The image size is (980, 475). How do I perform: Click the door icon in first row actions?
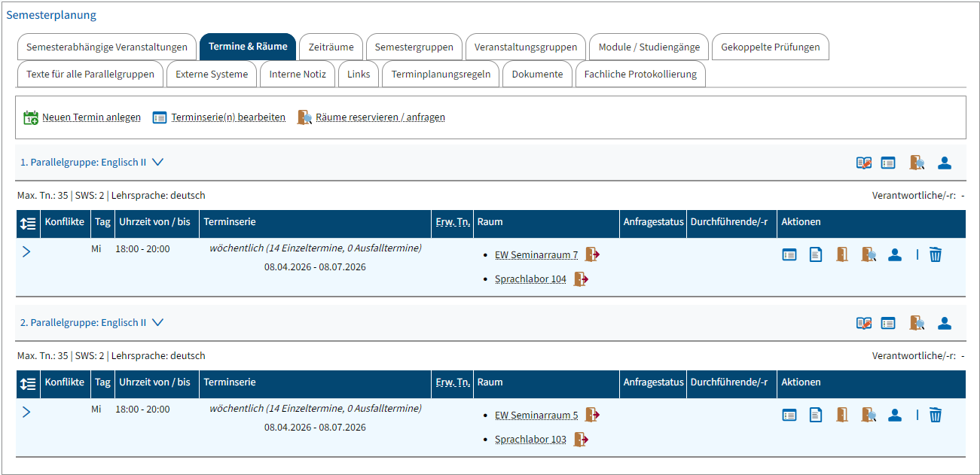(x=841, y=255)
